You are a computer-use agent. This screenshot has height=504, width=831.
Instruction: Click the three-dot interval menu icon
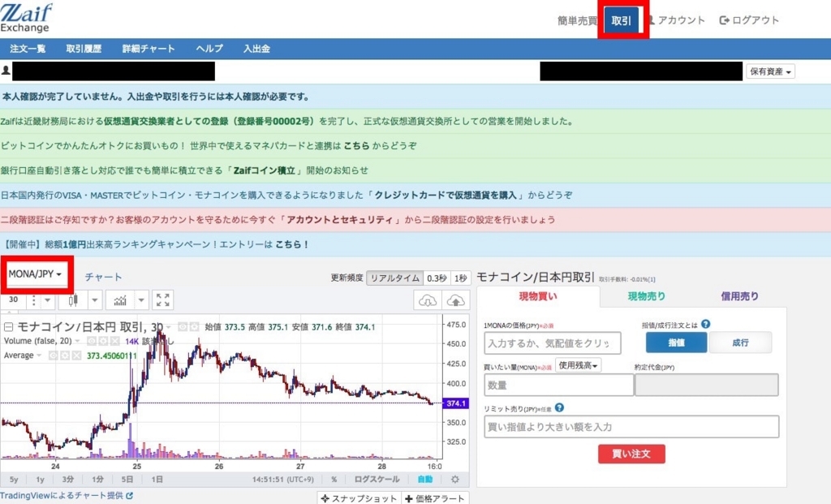[34, 300]
